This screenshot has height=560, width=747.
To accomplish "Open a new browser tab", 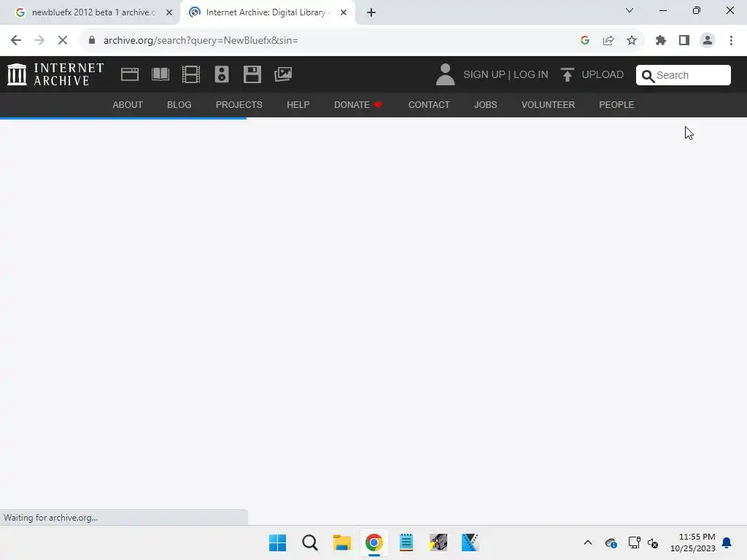I will (x=371, y=12).
